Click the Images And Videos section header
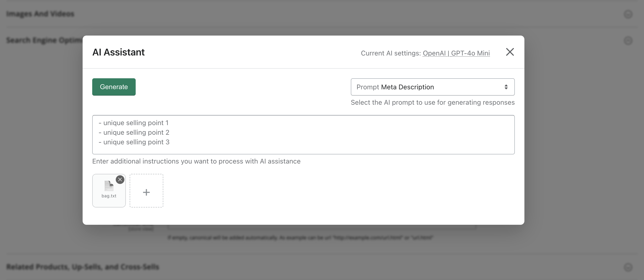Image resolution: width=644 pixels, height=280 pixels. tap(40, 14)
